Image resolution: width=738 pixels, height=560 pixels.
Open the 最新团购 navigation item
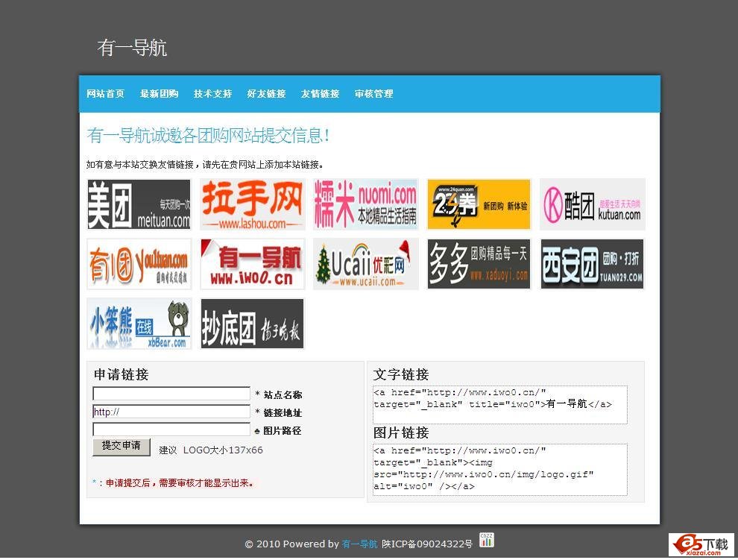tap(159, 94)
